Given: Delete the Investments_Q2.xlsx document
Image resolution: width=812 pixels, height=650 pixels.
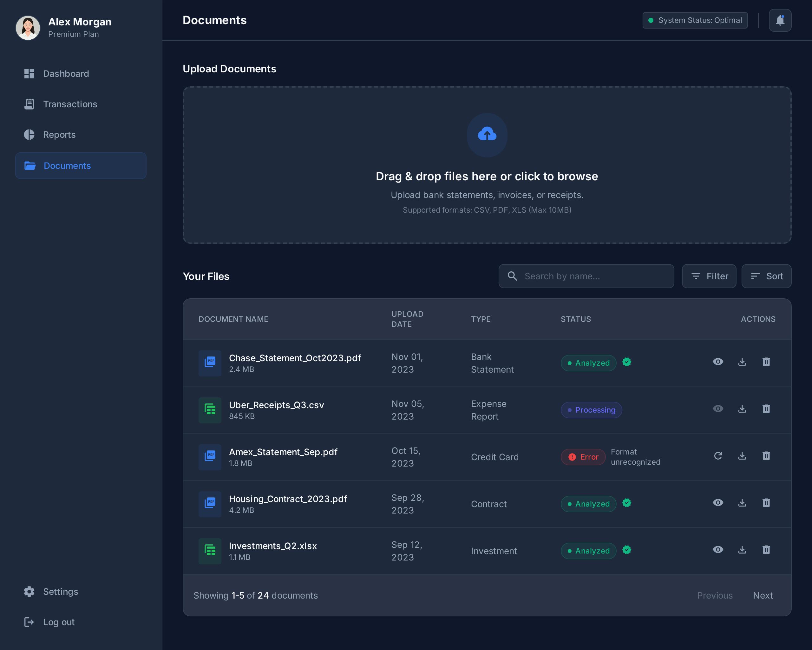Looking at the screenshot, I should click(766, 550).
